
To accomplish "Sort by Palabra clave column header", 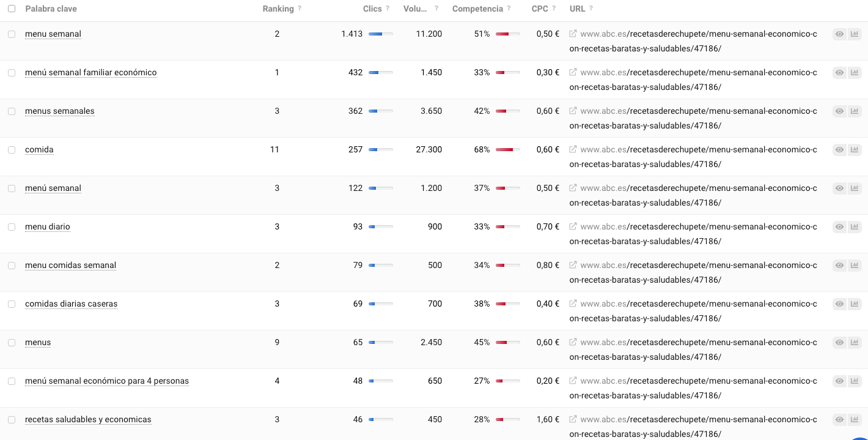I will tap(51, 9).
